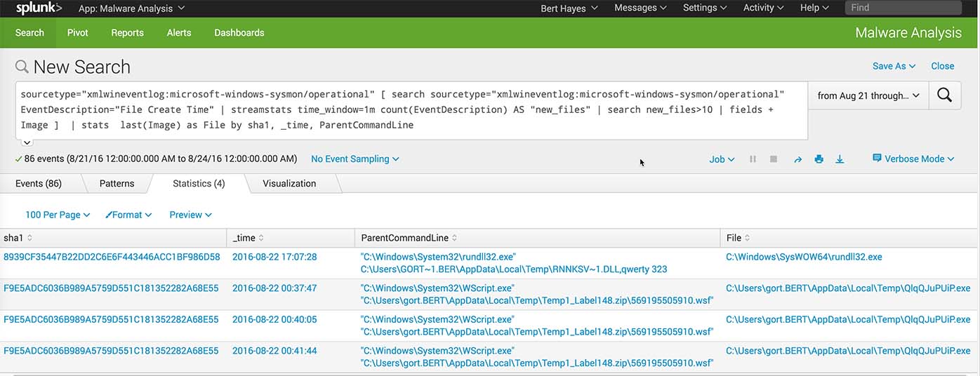Image resolution: width=980 pixels, height=376 pixels.
Task: Open the Visualization tab
Action: click(x=289, y=183)
